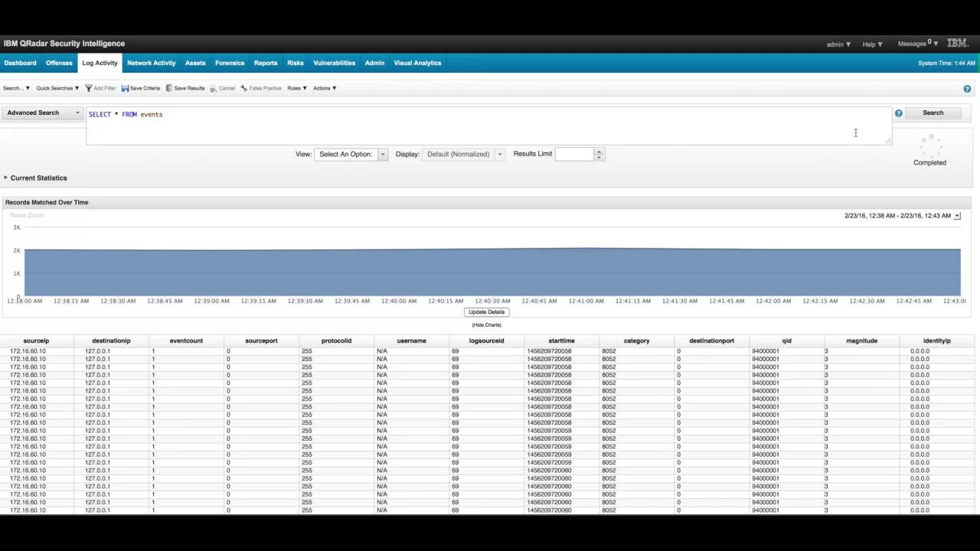Sort by protocolid column header
The width and height of the screenshot is (980, 551).
[x=336, y=341]
